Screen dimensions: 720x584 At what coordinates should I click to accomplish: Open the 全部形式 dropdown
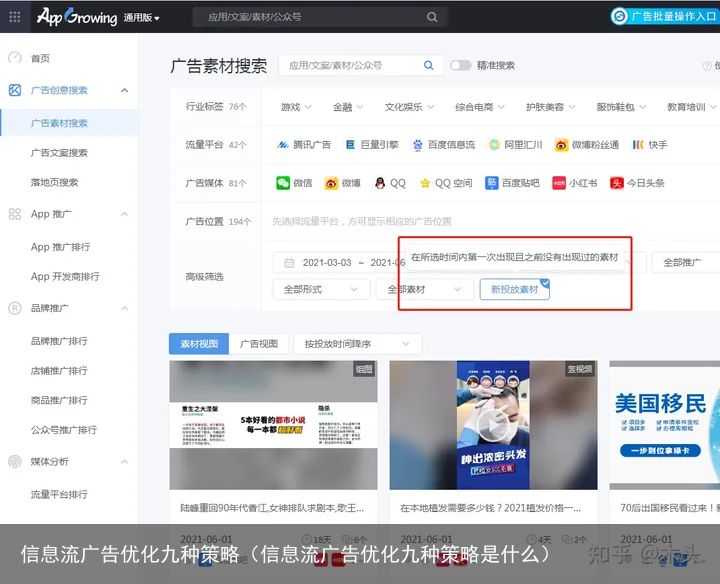pyautogui.click(x=321, y=289)
